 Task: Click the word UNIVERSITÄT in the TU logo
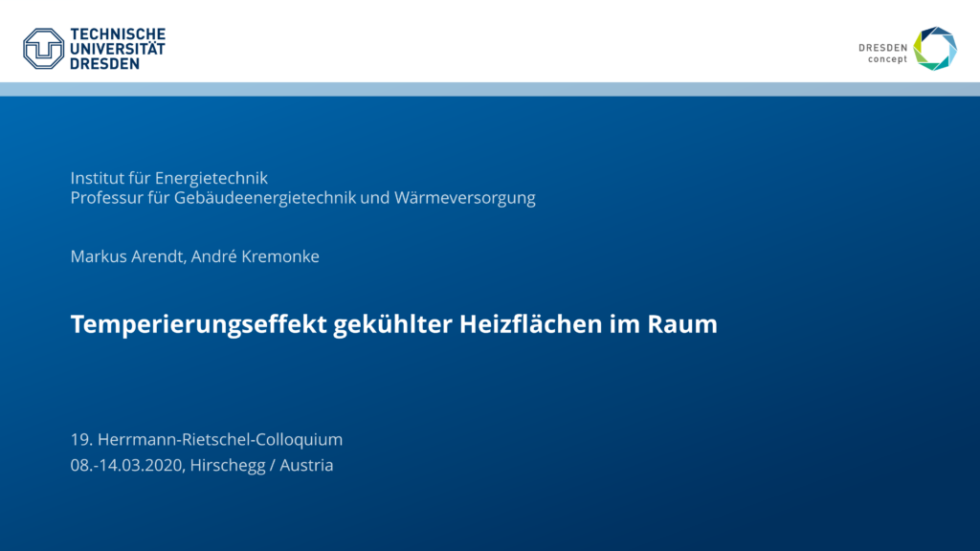pyautogui.click(x=118, y=49)
